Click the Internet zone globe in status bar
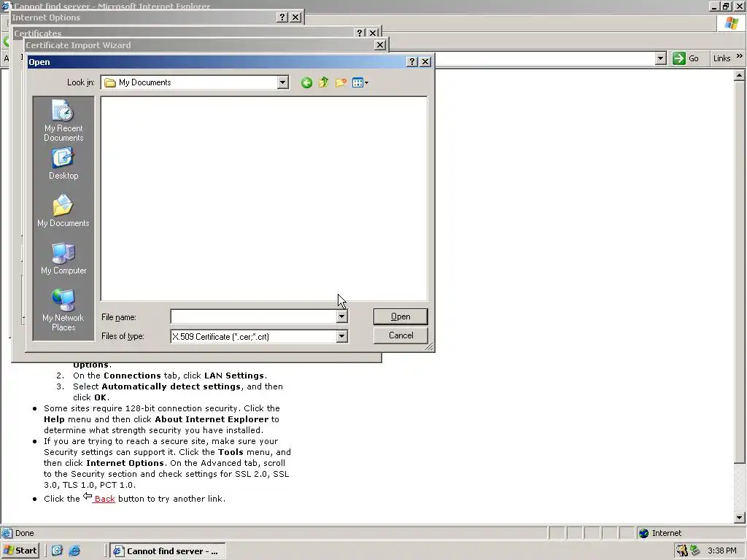The width and height of the screenshot is (747, 560). pos(643,533)
